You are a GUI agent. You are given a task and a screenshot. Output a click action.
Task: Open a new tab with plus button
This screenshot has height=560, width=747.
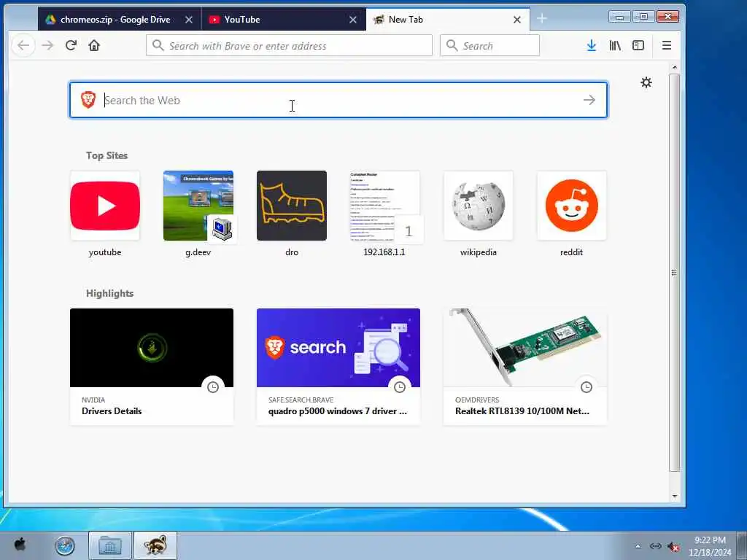[x=542, y=18]
